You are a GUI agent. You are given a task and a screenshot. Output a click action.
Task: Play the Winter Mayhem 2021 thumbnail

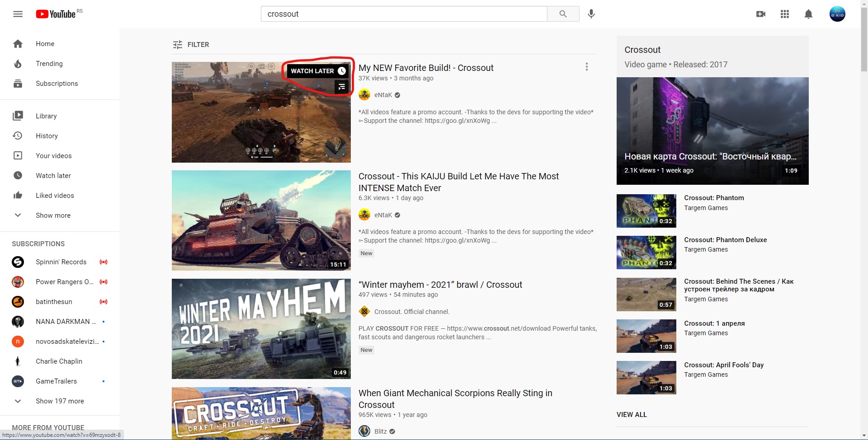[x=261, y=329]
